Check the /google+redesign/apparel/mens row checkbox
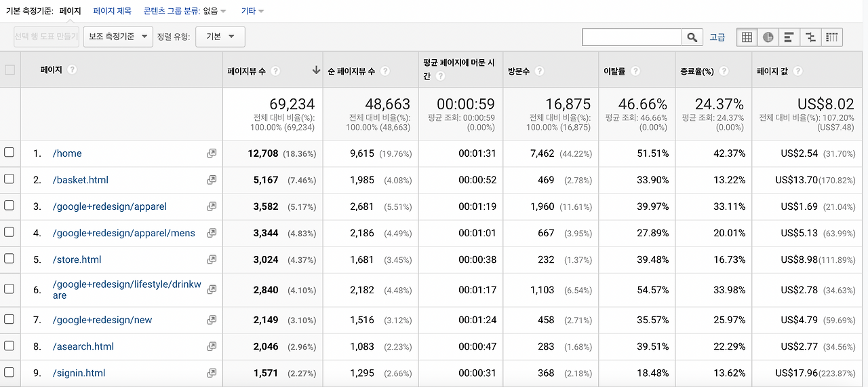The image size is (868, 387). [9, 232]
